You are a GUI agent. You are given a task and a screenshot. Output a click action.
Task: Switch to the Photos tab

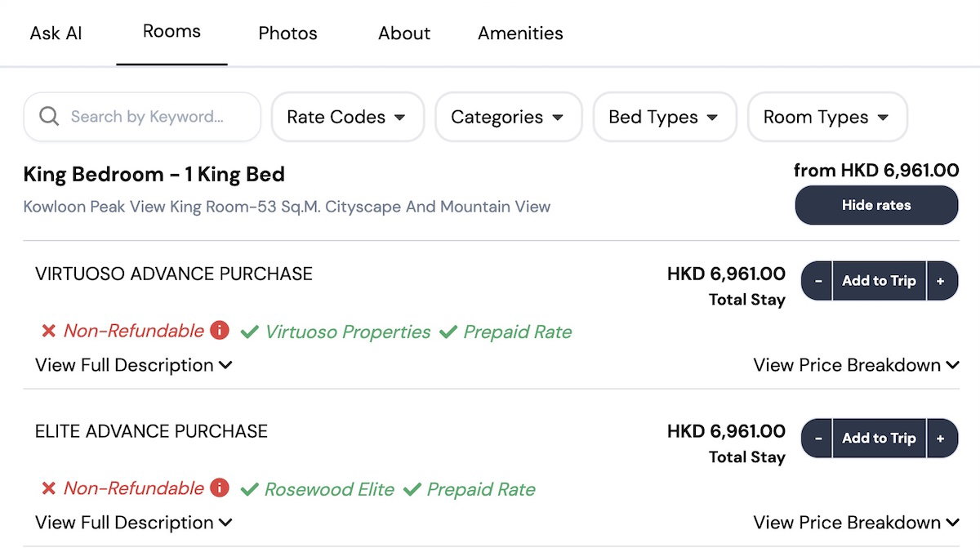(x=287, y=33)
